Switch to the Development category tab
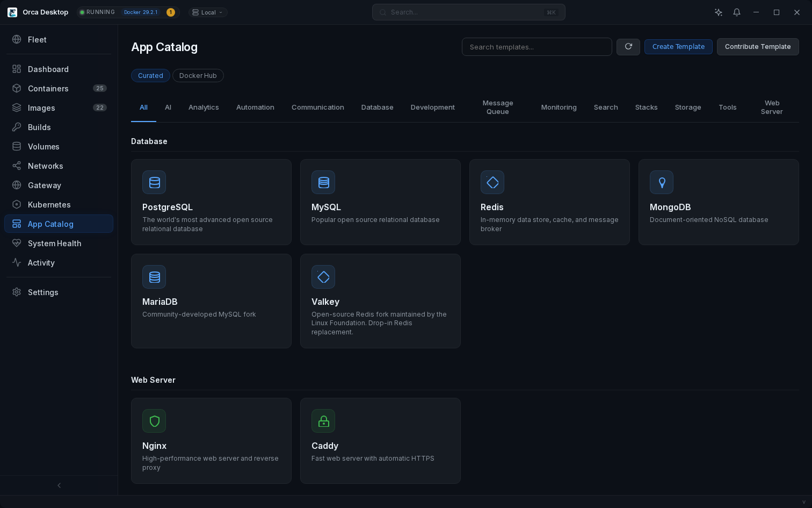 (433, 108)
